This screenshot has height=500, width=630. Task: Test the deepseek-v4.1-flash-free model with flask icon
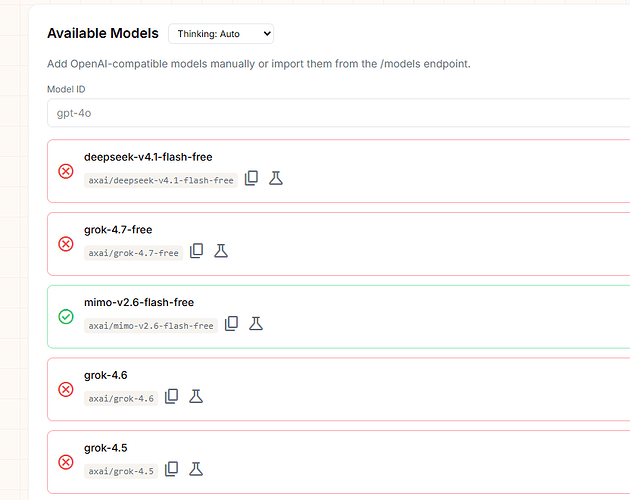276,178
